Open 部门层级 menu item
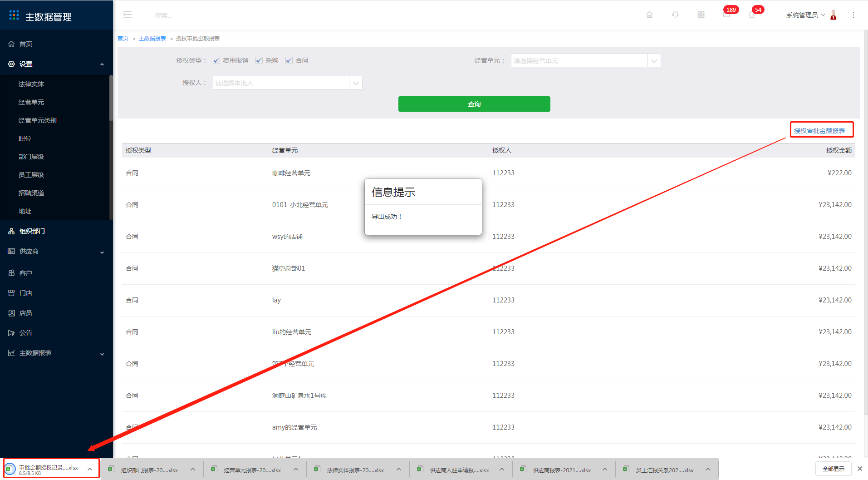 pos(31,157)
